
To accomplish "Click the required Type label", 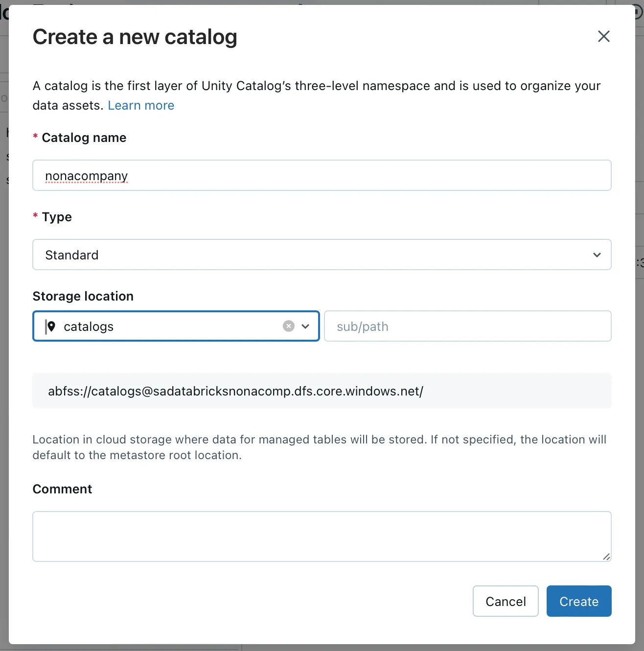I will (x=57, y=217).
